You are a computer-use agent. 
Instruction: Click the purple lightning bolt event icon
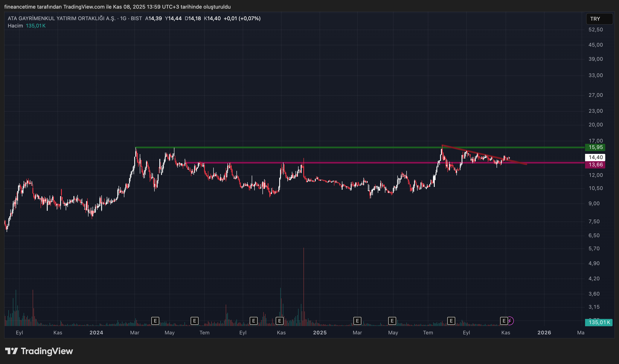click(511, 321)
